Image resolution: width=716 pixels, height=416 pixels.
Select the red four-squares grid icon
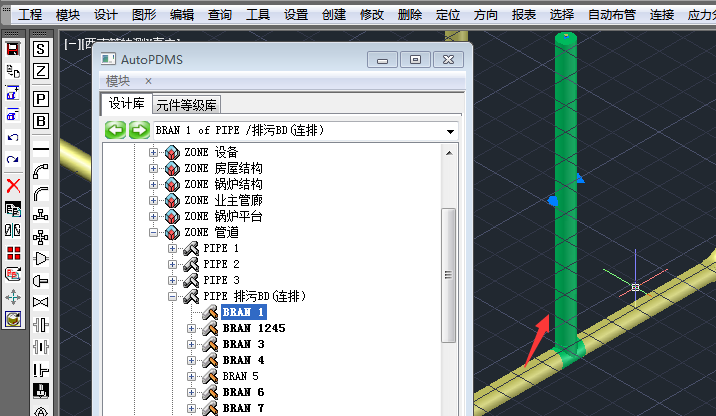point(13,253)
